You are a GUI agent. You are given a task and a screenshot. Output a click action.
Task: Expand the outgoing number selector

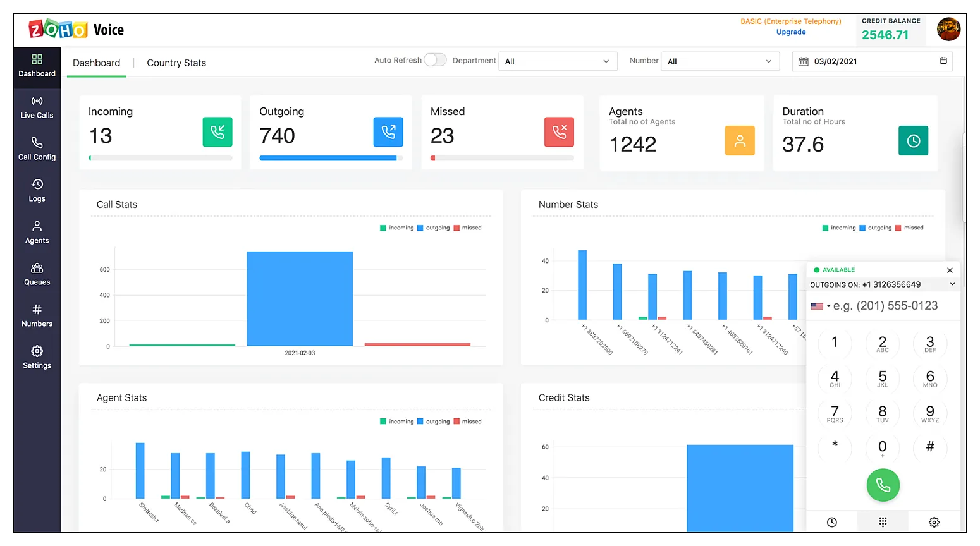(953, 284)
